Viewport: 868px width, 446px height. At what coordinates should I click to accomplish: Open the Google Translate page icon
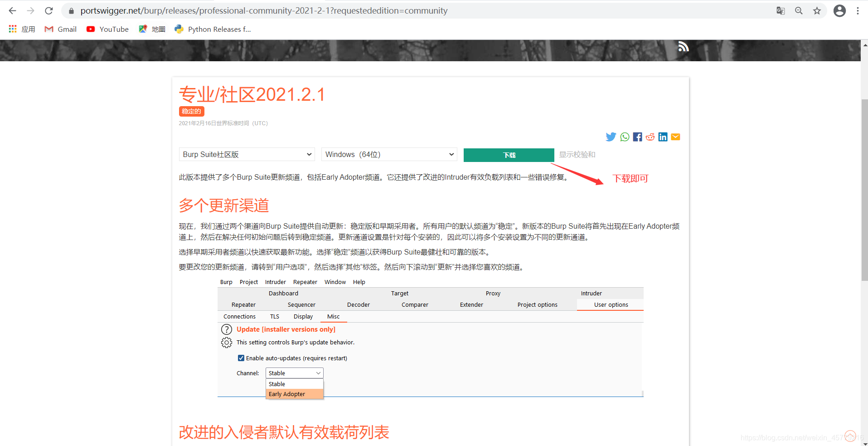[781, 11]
